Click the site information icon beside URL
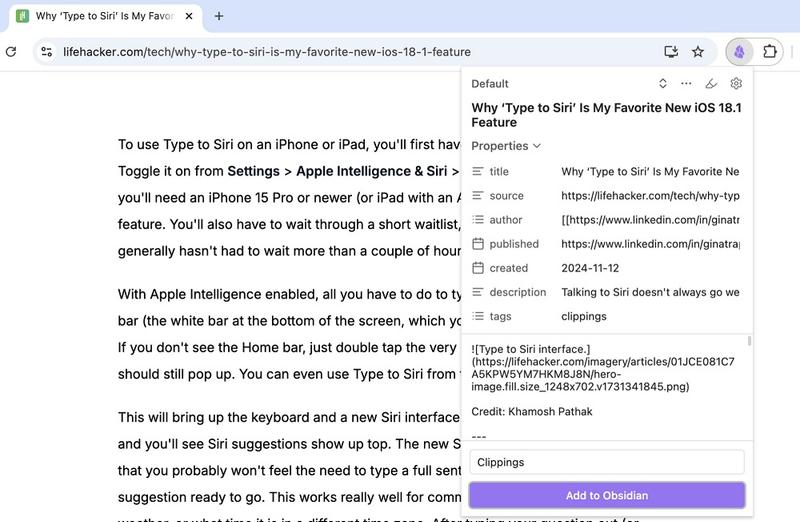This screenshot has height=522, width=800. [46, 52]
